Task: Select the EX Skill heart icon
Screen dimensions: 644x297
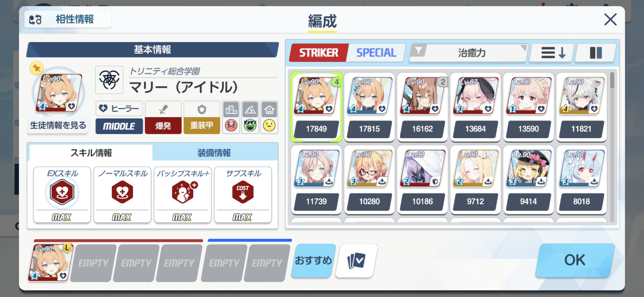Action: point(62,192)
